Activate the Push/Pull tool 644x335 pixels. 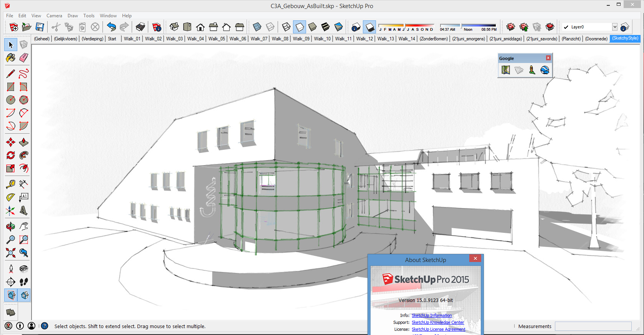point(24,142)
